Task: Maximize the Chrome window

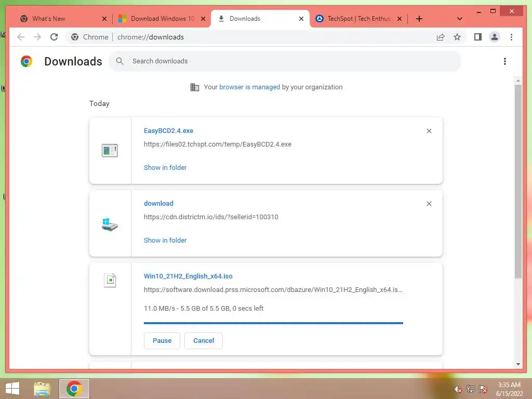Action: (493, 11)
